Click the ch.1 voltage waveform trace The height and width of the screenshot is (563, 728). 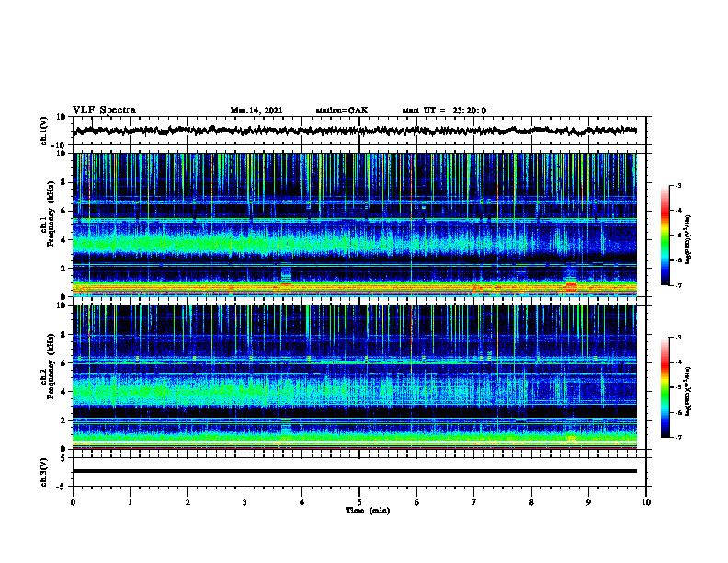[x=355, y=131]
